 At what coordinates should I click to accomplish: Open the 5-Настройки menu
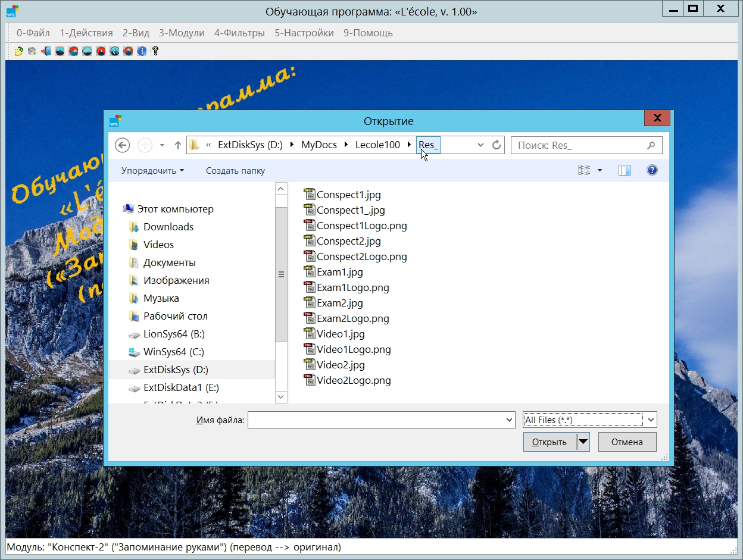[x=304, y=33]
